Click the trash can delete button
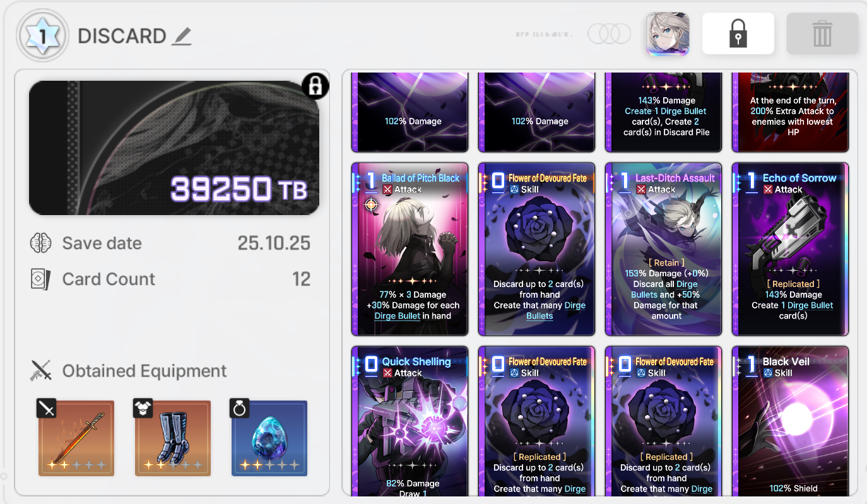 point(822,33)
